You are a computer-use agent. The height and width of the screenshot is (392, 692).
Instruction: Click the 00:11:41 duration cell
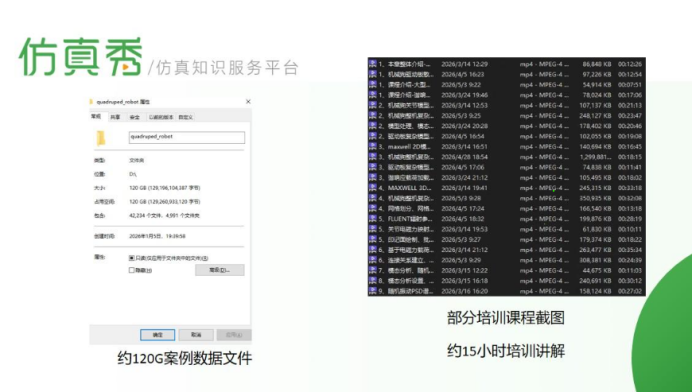click(630, 167)
